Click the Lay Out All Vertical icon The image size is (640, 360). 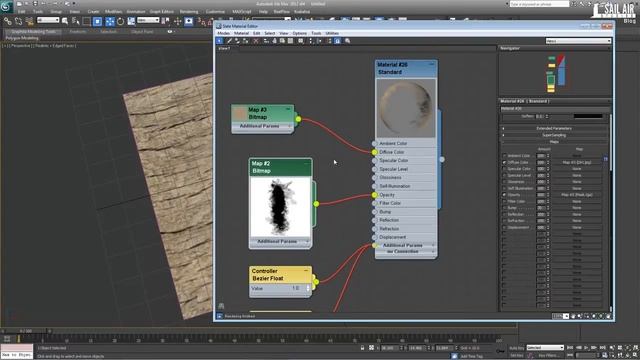click(311, 41)
